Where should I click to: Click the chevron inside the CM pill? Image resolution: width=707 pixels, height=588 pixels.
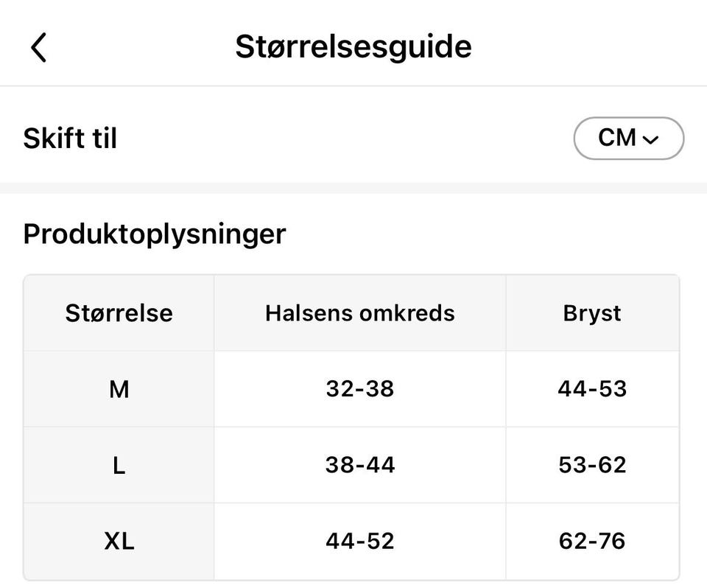650,140
